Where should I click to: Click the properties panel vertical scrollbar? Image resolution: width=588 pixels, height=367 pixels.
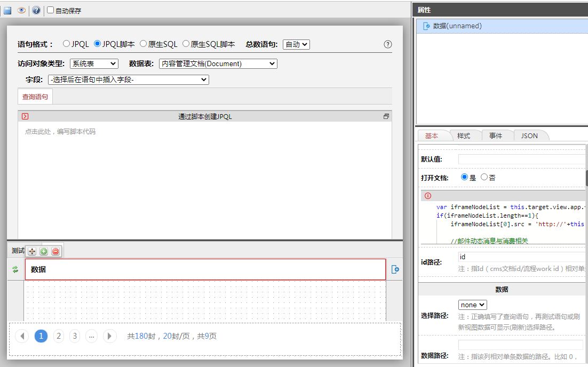(x=586, y=178)
